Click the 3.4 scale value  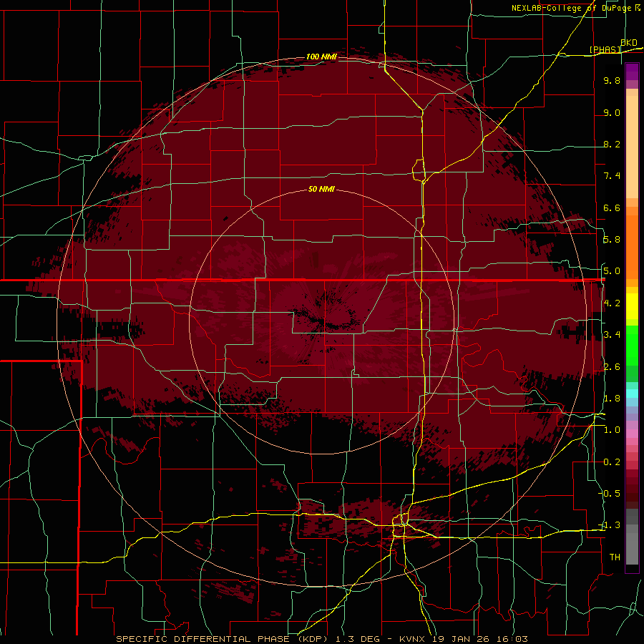coord(612,335)
